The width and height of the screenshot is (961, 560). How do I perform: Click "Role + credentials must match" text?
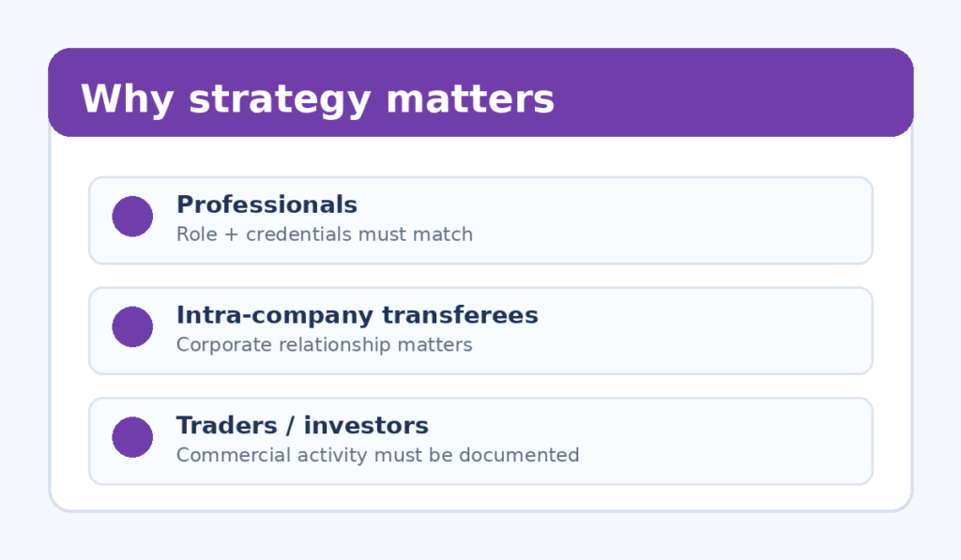point(325,235)
